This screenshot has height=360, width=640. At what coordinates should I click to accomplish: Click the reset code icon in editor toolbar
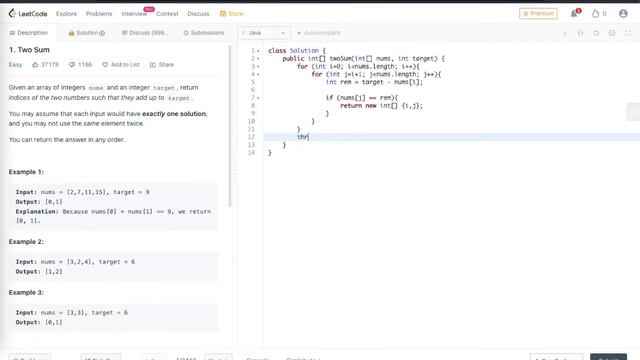[x=596, y=33]
